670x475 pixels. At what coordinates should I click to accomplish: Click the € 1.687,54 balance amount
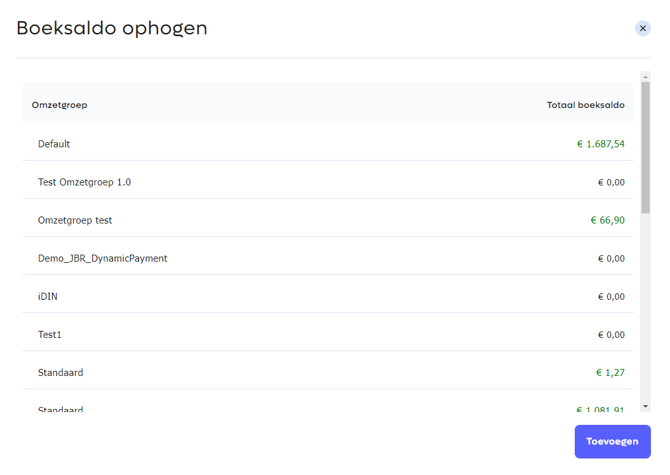601,144
